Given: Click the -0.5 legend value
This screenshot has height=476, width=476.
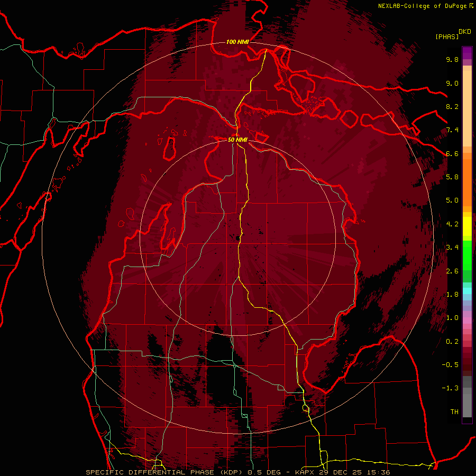Looking at the screenshot, I should point(450,365).
